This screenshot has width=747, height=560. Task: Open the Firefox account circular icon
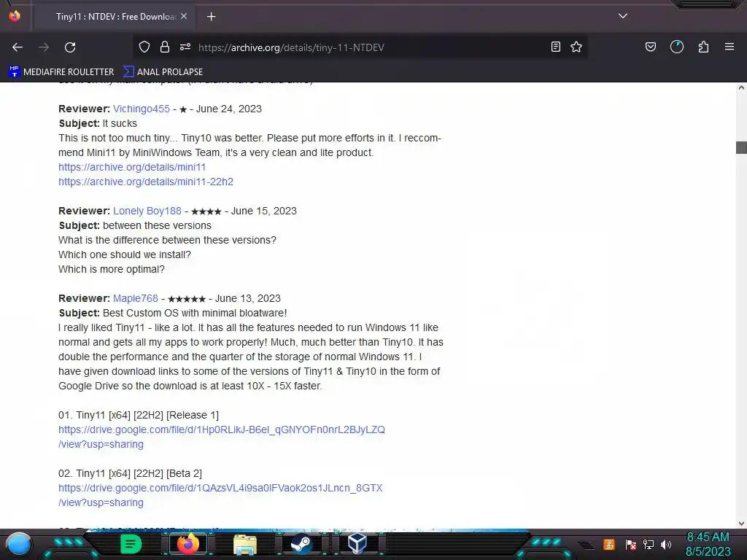677,47
